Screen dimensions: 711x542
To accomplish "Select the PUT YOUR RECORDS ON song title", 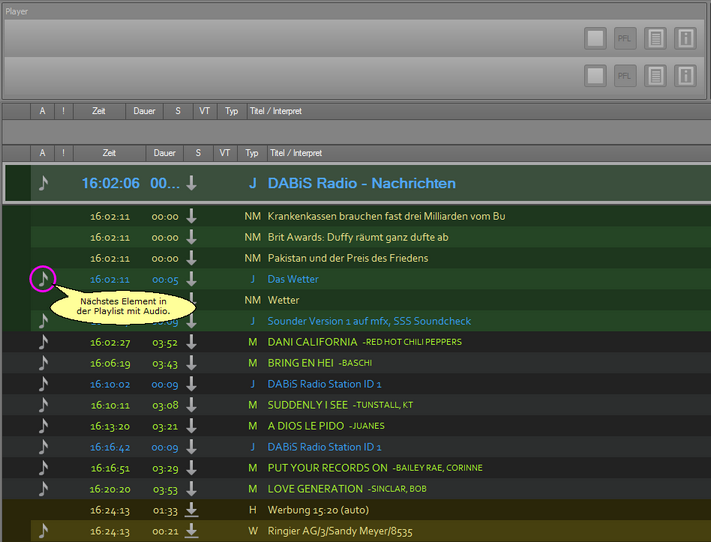I will tap(327, 468).
